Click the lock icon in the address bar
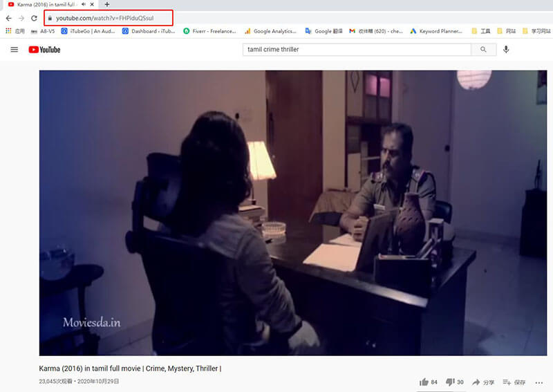This screenshot has height=392, width=553. pos(50,19)
